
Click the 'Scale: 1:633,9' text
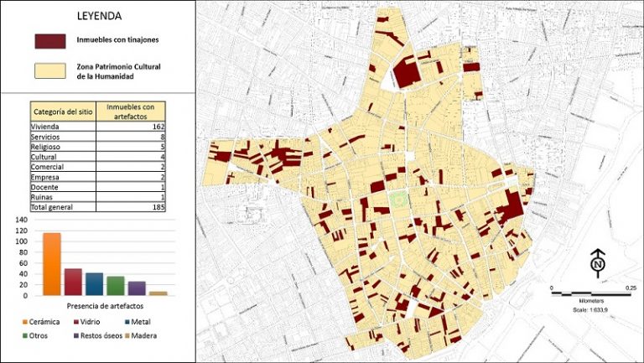click(590, 310)
